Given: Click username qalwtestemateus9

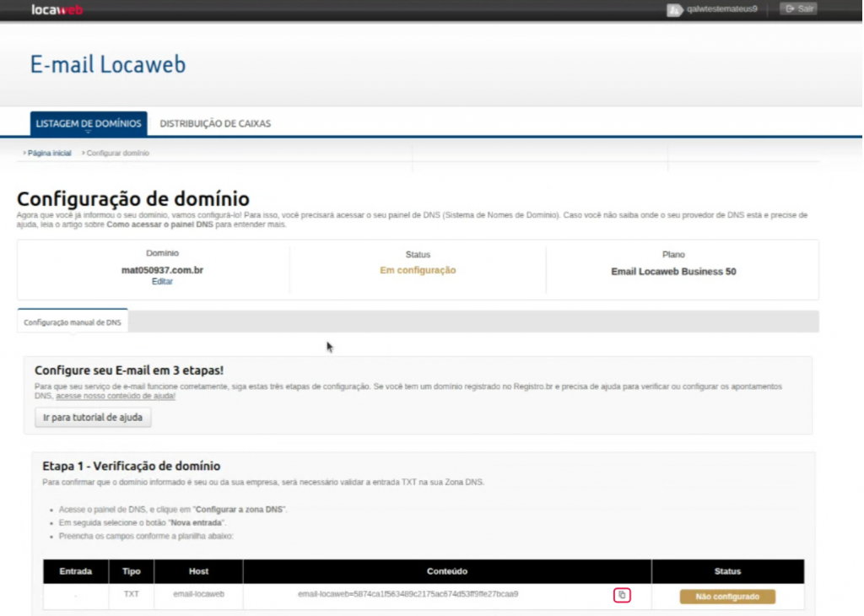Looking at the screenshot, I should tap(722, 8).
